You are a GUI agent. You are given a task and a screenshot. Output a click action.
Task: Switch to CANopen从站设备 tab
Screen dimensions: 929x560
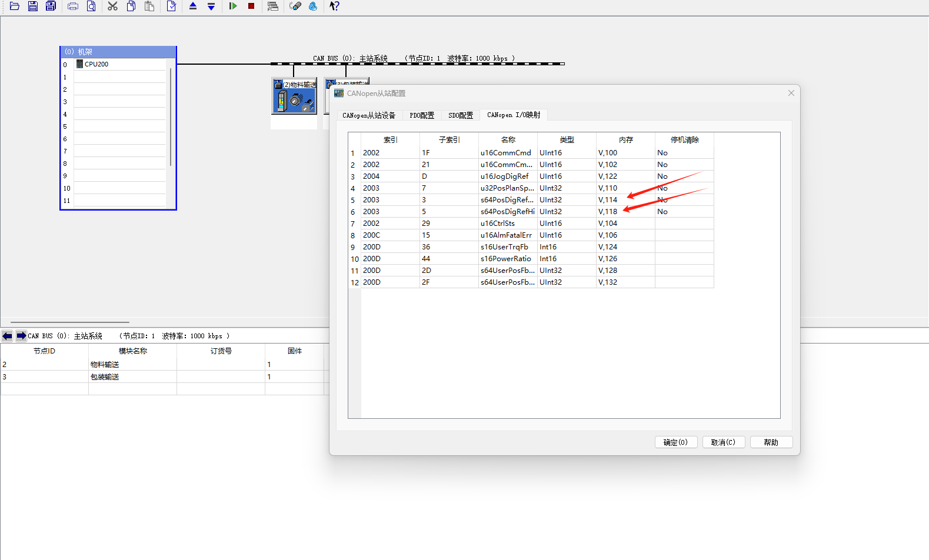(x=369, y=115)
